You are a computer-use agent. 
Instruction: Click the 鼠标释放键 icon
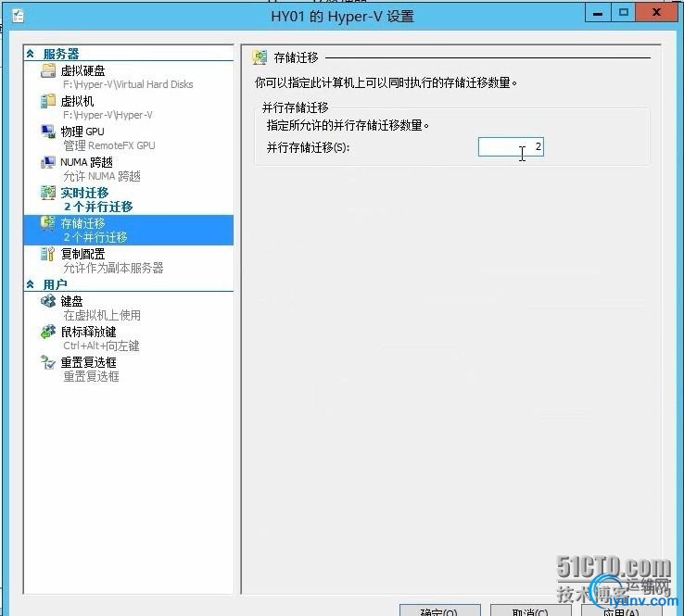pyautogui.click(x=48, y=332)
